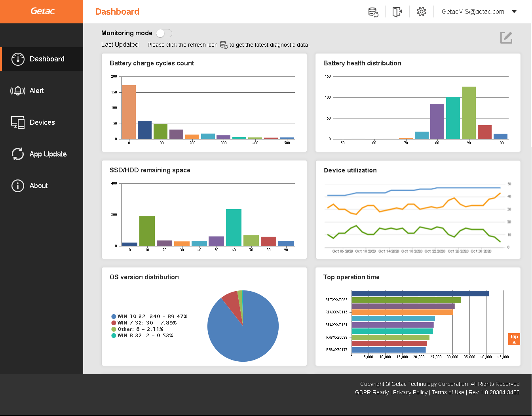Click the Getac logo

(42, 11)
